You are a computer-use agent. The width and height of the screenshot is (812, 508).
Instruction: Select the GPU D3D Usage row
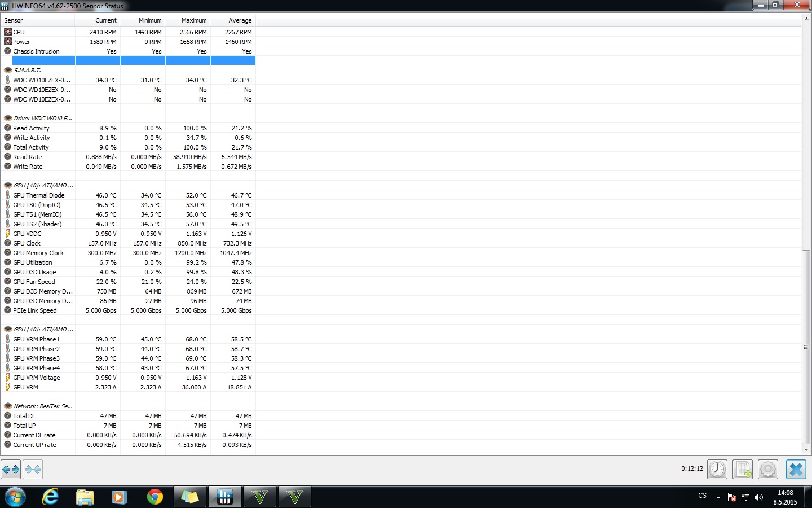pos(128,272)
